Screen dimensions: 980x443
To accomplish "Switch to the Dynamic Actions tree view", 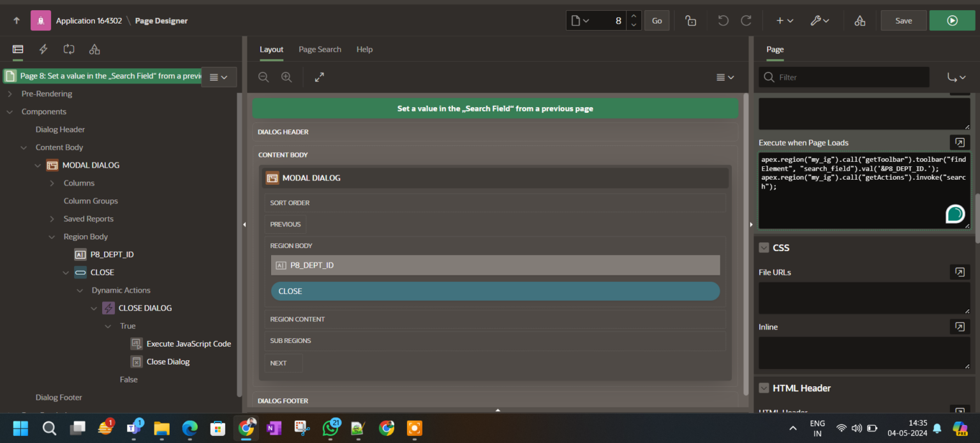I will tap(43, 49).
